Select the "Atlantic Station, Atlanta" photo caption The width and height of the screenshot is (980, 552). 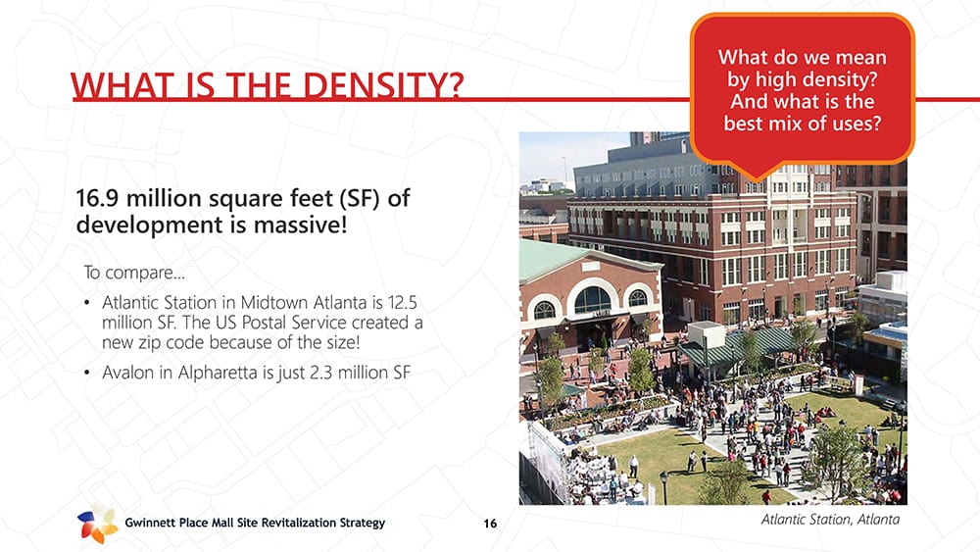[829, 520]
